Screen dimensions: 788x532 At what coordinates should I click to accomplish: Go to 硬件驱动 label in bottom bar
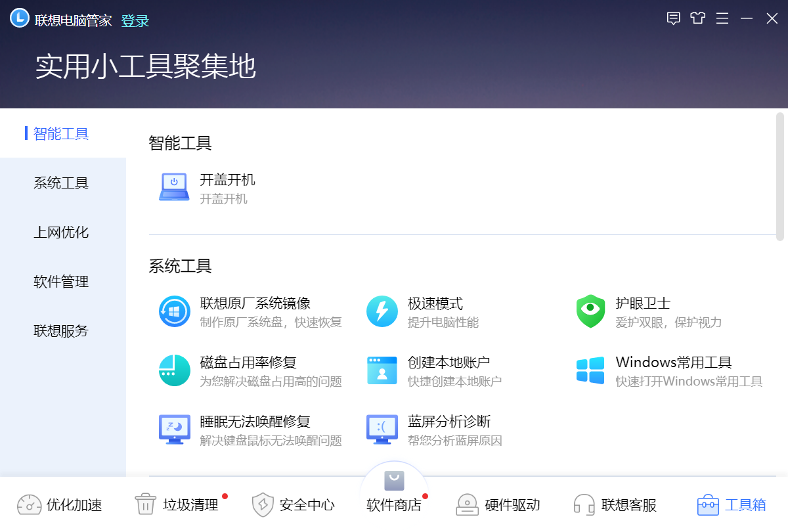pyautogui.click(x=512, y=504)
